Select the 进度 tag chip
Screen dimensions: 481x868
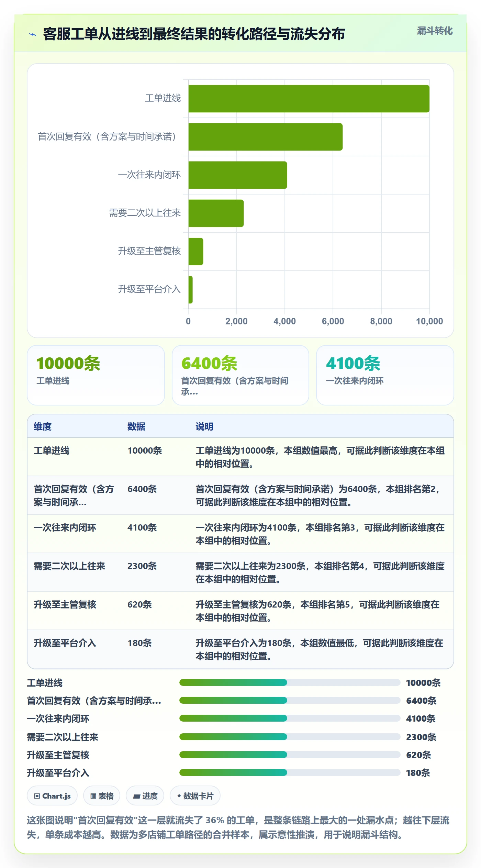point(145,796)
